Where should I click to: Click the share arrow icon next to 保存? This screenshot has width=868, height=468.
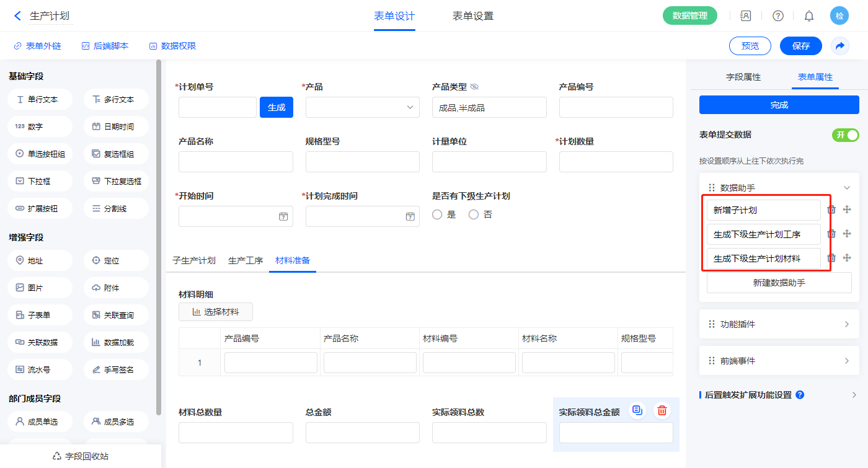coord(840,46)
